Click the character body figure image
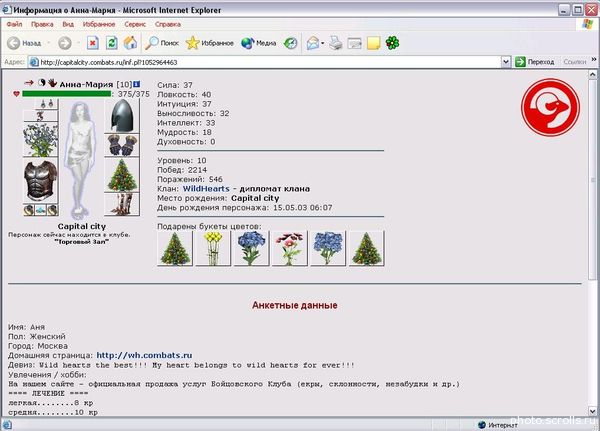 [x=81, y=159]
